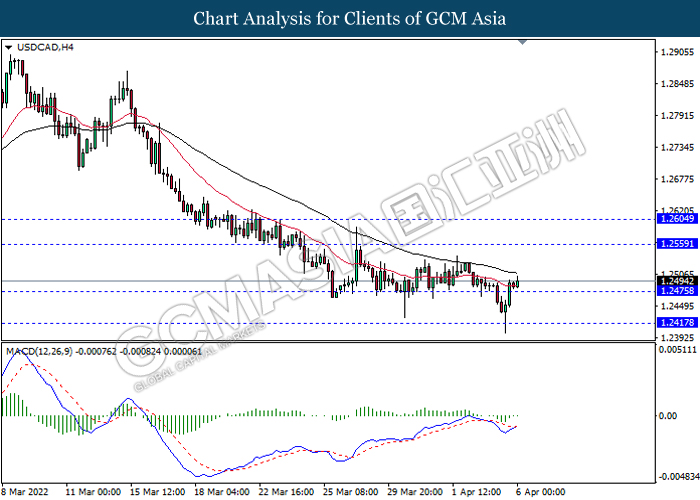
Task: Click the 1.29055 price axis value
Action: click(678, 52)
